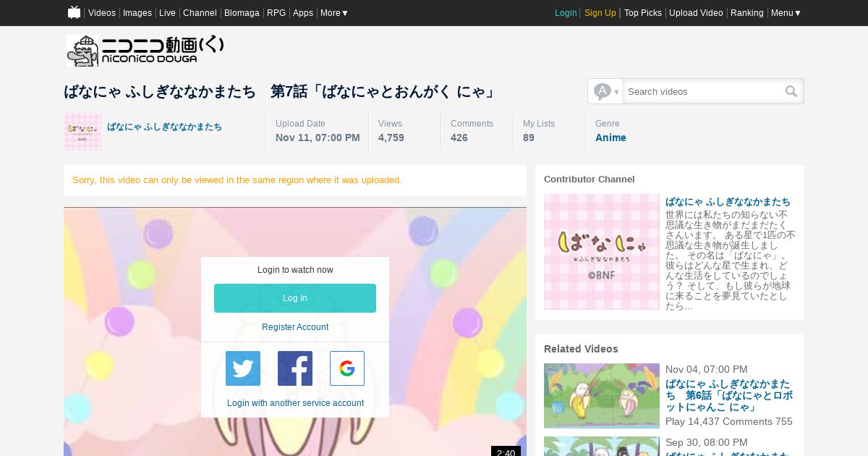Open related video thumbnail dated Sep 30

(602, 446)
